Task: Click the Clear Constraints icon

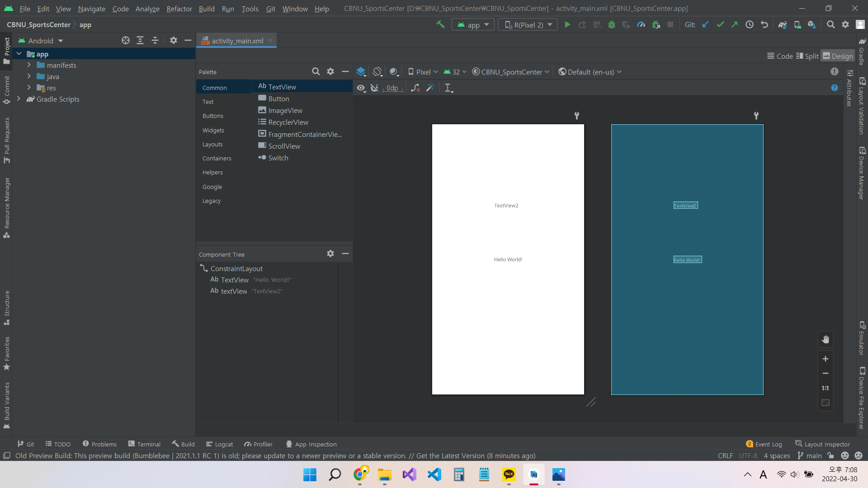Action: coord(415,88)
